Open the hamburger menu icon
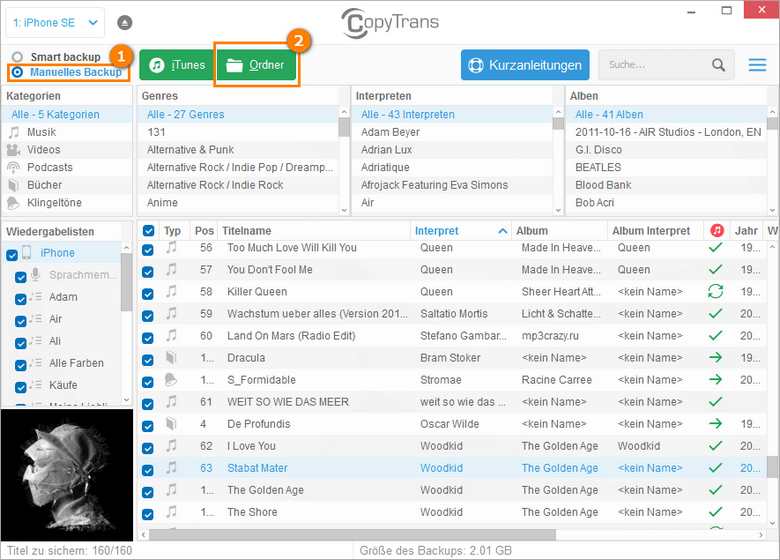Screen dimensions: 780x560 pyautogui.click(x=758, y=65)
